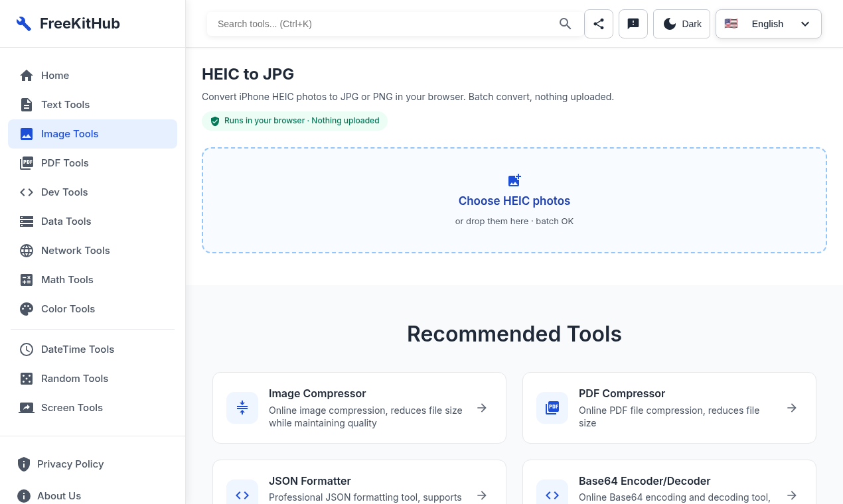Image resolution: width=843 pixels, height=504 pixels.
Task: Open the PDF Compressor tool title
Action: click(x=622, y=393)
